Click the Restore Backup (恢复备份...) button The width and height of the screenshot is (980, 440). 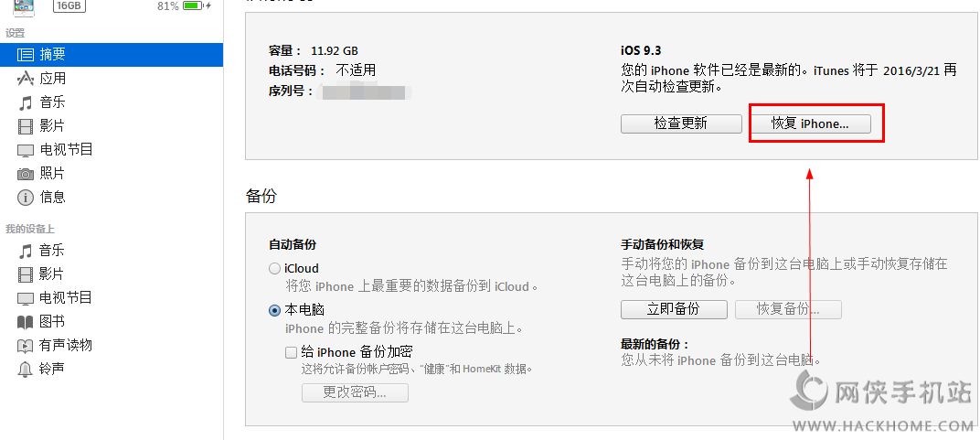[788, 309]
